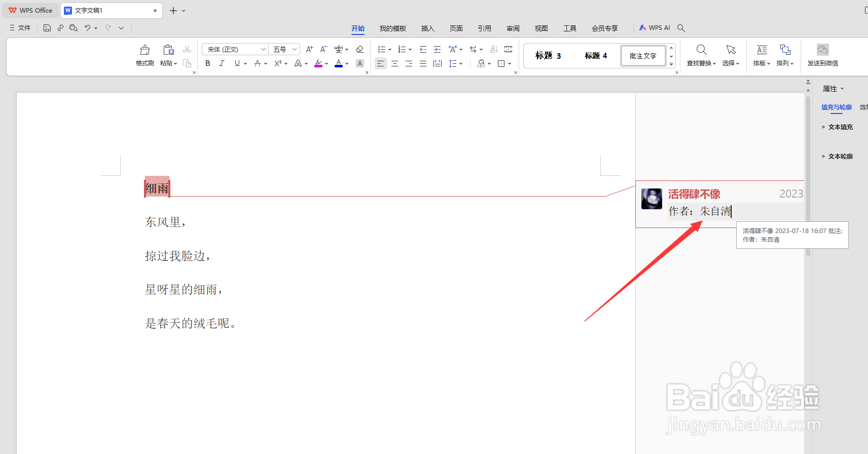Click the highlight color pink swatch button

tap(318, 63)
